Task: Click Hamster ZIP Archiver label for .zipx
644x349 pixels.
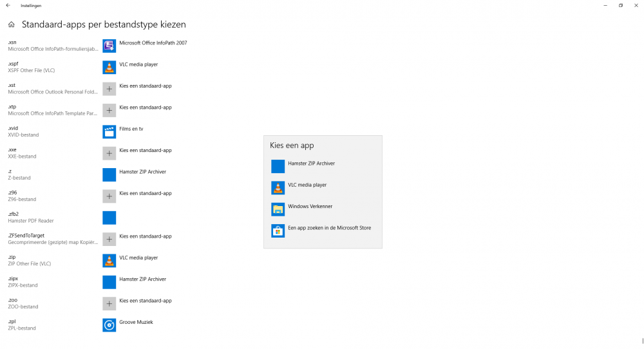Action: [x=142, y=279]
